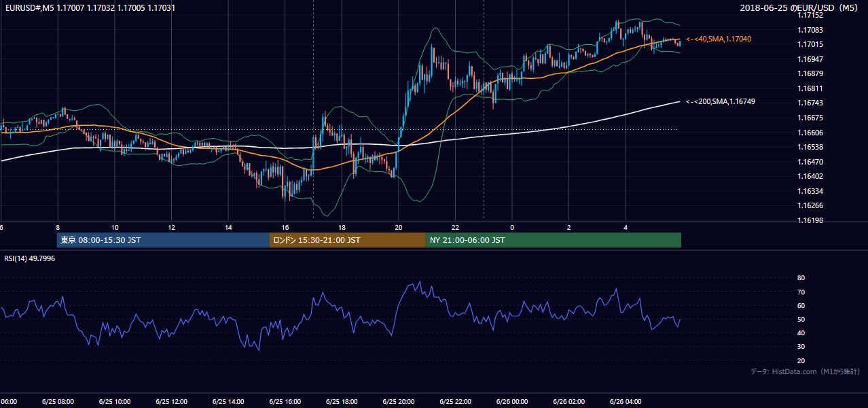Click hour tick 0 under the price chart
The height and width of the screenshot is (408, 868).
(x=512, y=228)
